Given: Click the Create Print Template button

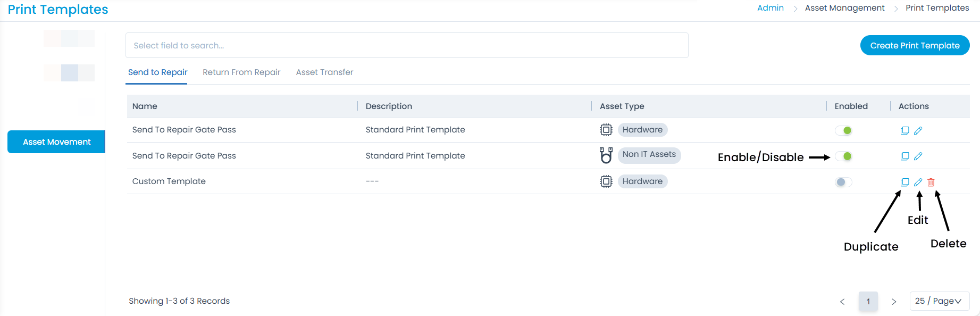Looking at the screenshot, I should pos(915,46).
